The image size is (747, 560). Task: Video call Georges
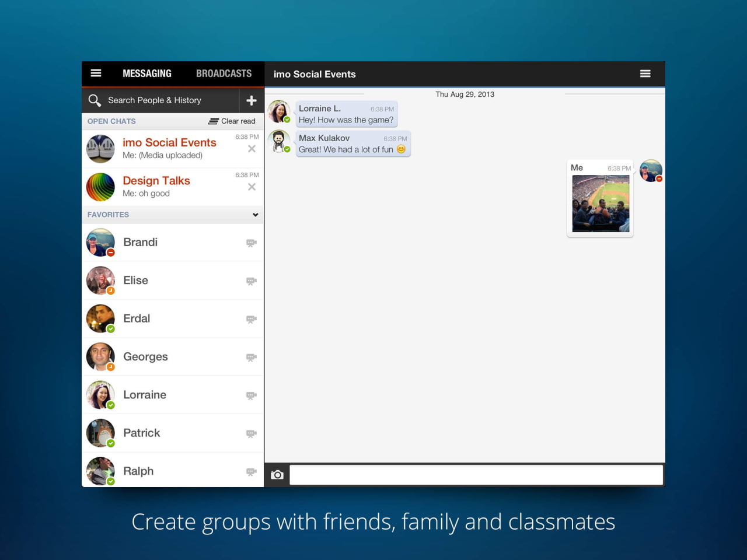point(251,357)
